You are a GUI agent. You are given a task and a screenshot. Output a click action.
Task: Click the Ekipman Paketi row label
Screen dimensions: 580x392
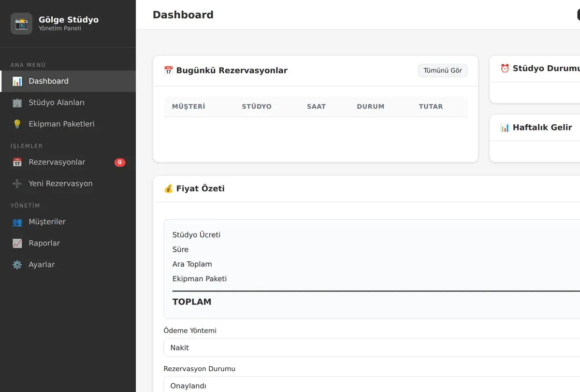(200, 279)
